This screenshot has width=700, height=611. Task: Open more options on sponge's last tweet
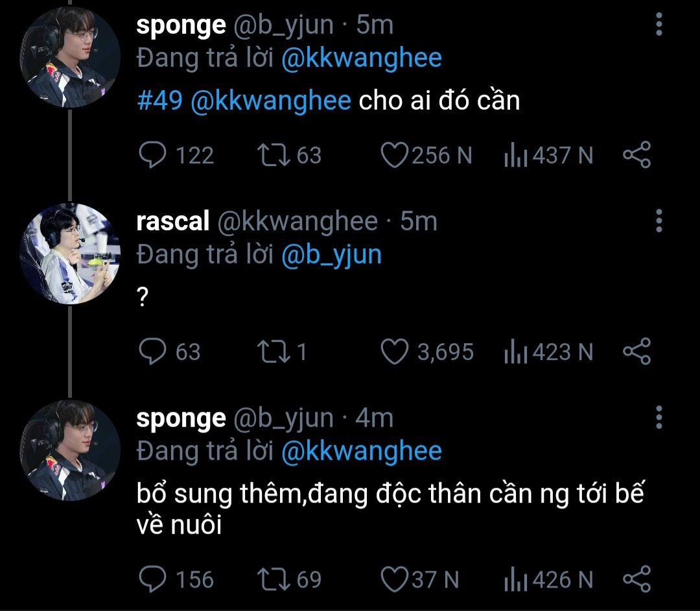pos(659,418)
